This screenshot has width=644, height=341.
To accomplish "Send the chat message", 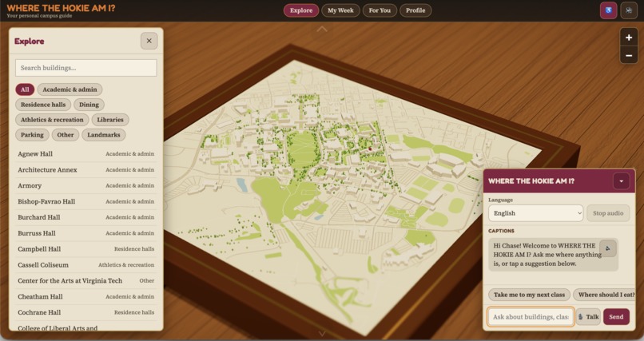I will [x=616, y=317].
